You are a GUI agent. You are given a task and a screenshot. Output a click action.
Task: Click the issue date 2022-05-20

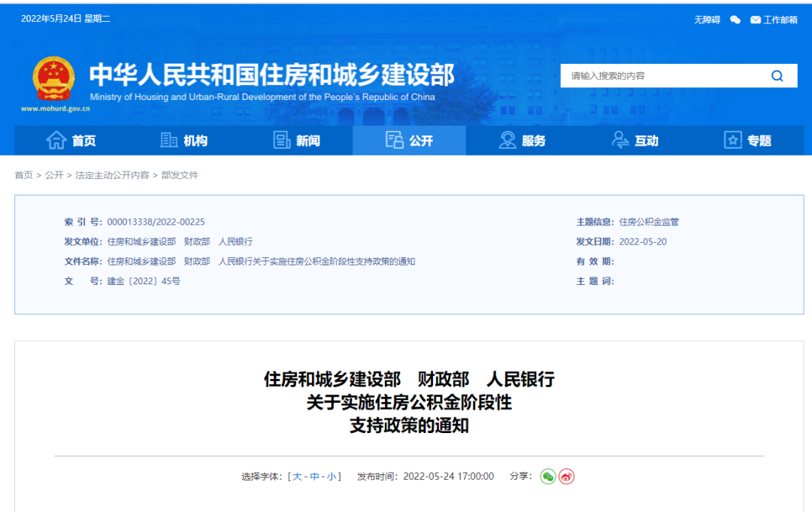tap(643, 242)
